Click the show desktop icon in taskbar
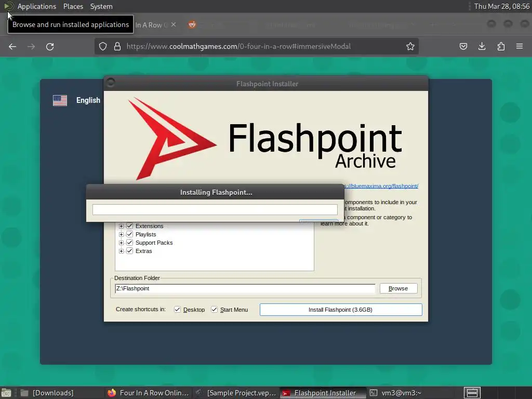The height and width of the screenshot is (399, 532). click(6, 393)
